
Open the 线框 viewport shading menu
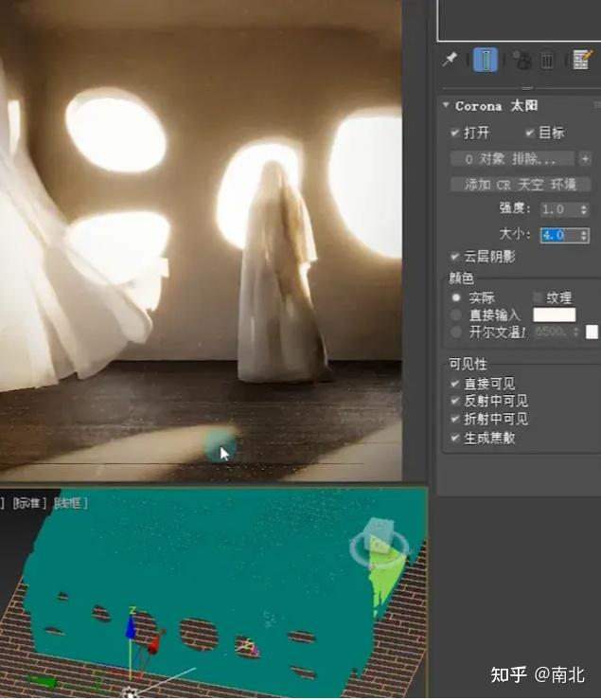70,504
